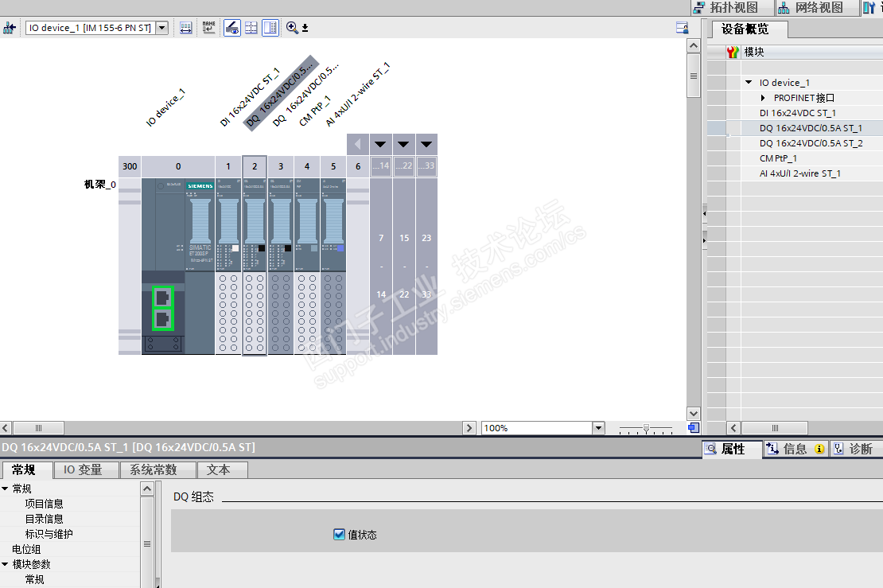Toggle the split-pane layout toolbar button
Image resolution: width=883 pixels, height=588 pixels.
[x=270, y=28]
